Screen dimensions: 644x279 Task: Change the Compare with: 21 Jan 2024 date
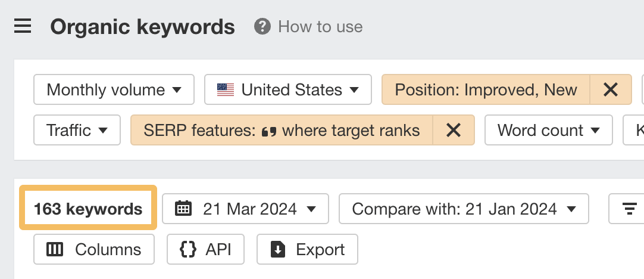464,209
